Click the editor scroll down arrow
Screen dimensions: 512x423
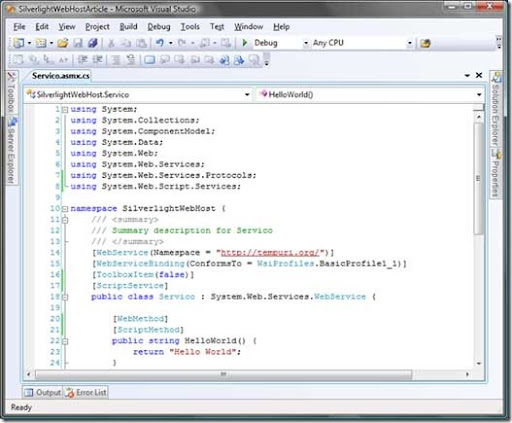click(x=479, y=363)
